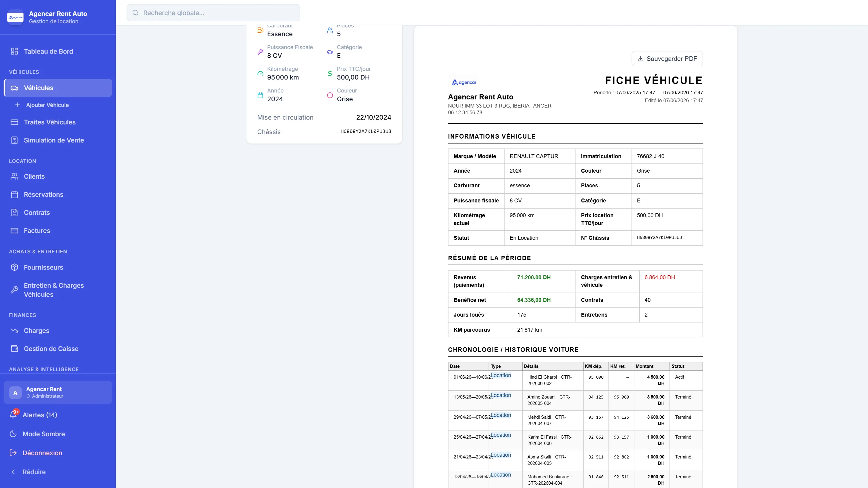Go to Fournisseurs
Viewport: 868px width, 488px height.
click(x=58, y=267)
